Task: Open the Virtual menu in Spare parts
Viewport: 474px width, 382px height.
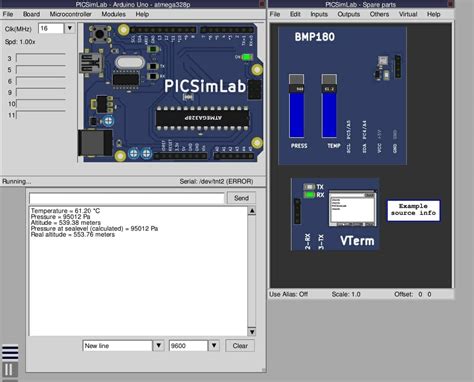Action: [x=408, y=14]
